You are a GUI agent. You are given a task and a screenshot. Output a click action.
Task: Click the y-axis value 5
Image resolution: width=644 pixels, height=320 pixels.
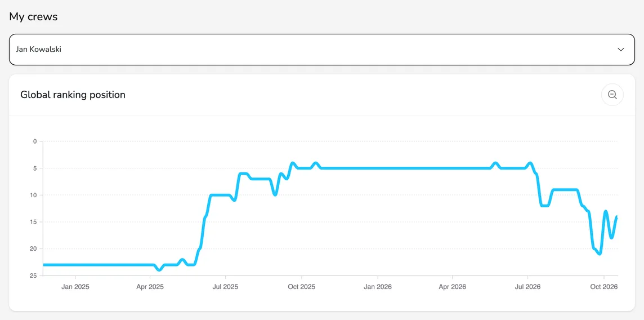pyautogui.click(x=35, y=168)
